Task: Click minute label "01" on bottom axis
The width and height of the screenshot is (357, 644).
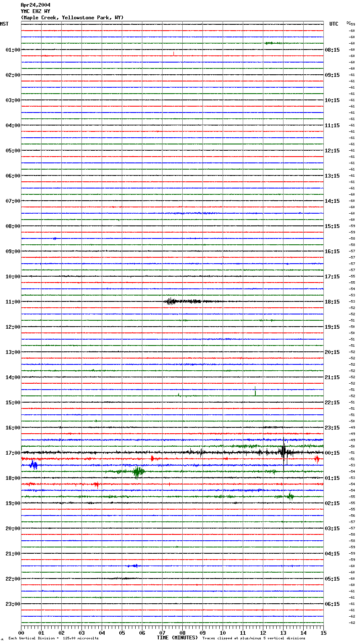Action: pos(41,633)
